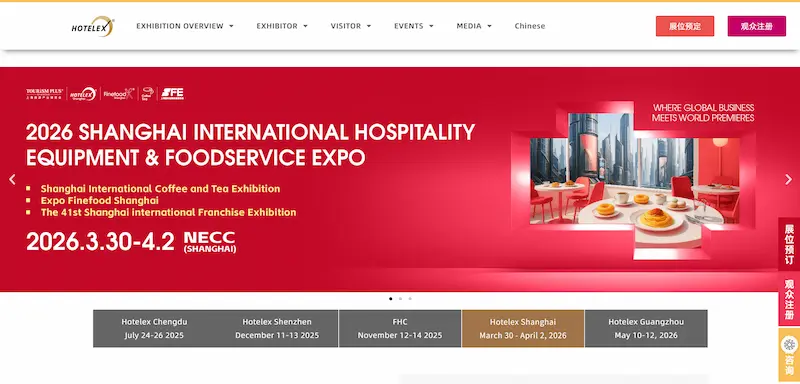Click Shanghai International Coffee and Tea Exhibition text
This screenshot has height=384, width=800.
pyautogui.click(x=160, y=189)
